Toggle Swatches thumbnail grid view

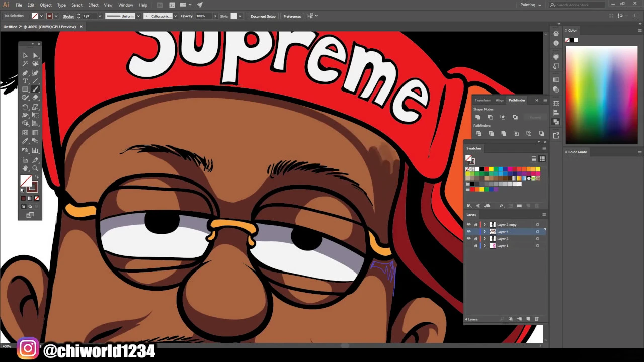[x=542, y=159]
